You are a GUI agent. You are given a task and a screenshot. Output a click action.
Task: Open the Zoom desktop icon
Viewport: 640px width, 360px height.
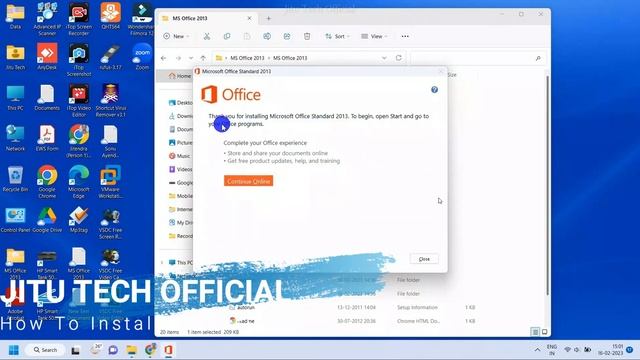(142, 57)
